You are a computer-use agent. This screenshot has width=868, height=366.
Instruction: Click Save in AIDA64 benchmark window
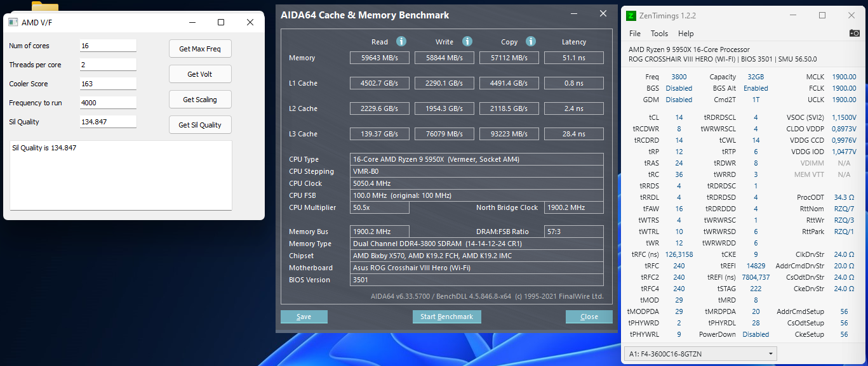[x=304, y=317]
